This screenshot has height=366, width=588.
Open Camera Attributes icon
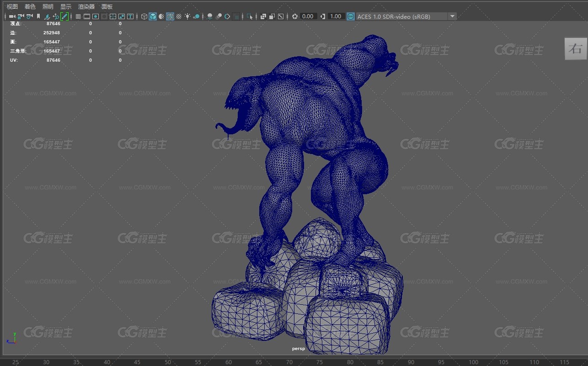click(29, 16)
